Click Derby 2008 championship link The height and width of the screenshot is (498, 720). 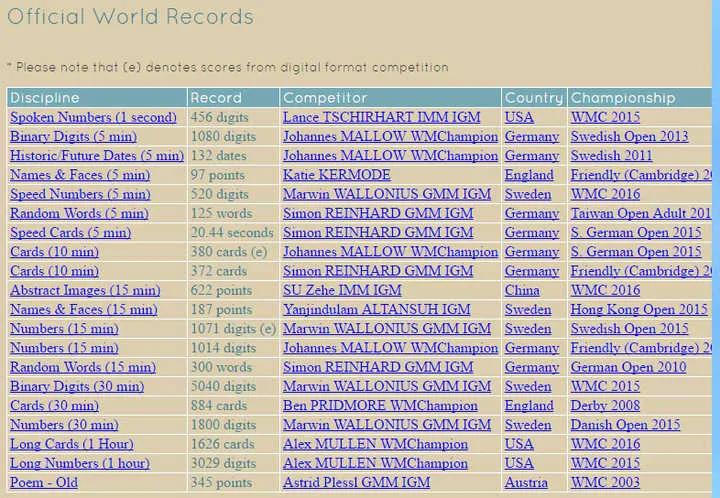click(x=605, y=406)
